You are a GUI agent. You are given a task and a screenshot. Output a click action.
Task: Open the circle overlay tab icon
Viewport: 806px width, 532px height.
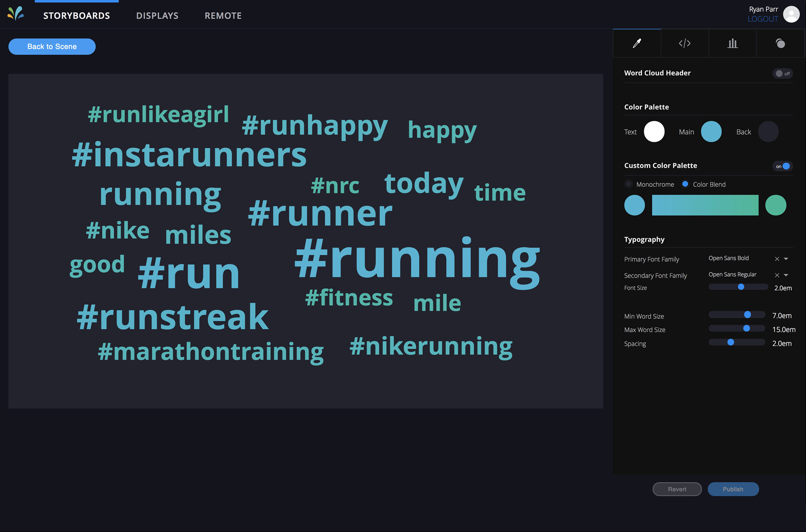(x=780, y=43)
